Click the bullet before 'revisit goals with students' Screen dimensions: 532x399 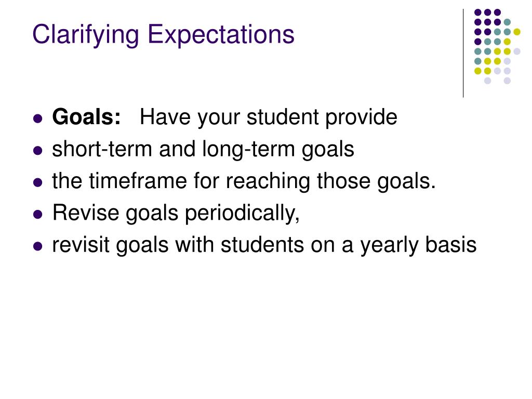(38, 246)
